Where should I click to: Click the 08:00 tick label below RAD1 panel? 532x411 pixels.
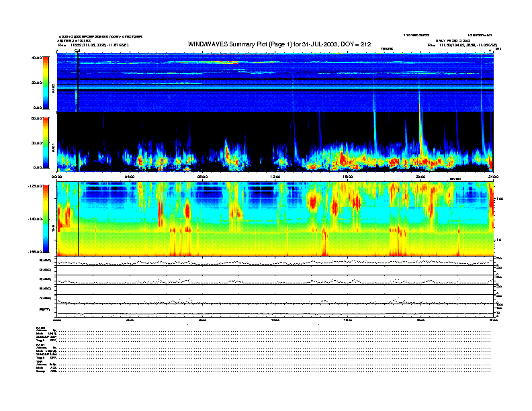202,177
